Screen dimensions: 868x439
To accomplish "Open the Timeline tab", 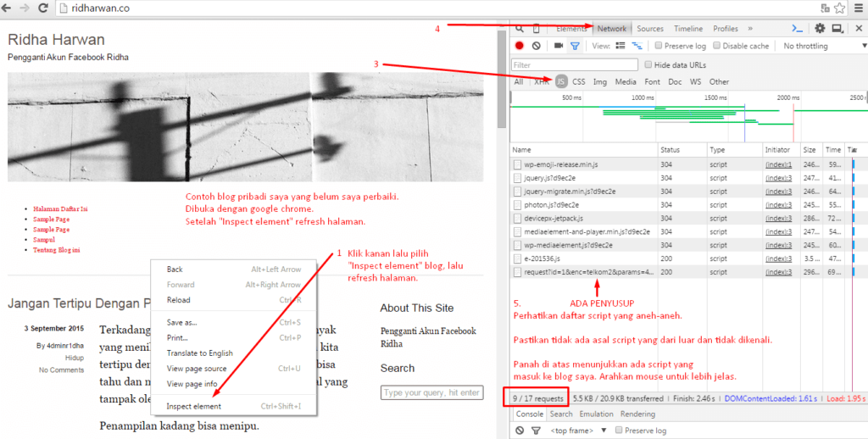I will pyautogui.click(x=688, y=29).
